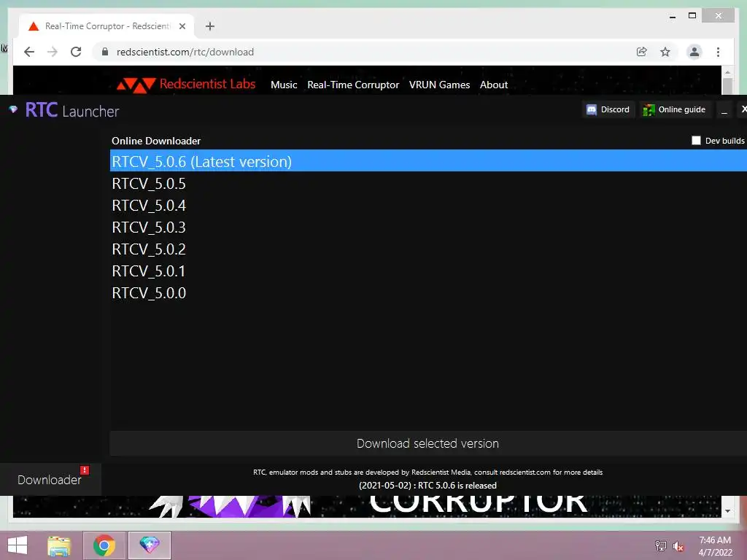Select RTCV_5.0.5 in the version list
This screenshot has width=747, height=560.
pos(428,183)
